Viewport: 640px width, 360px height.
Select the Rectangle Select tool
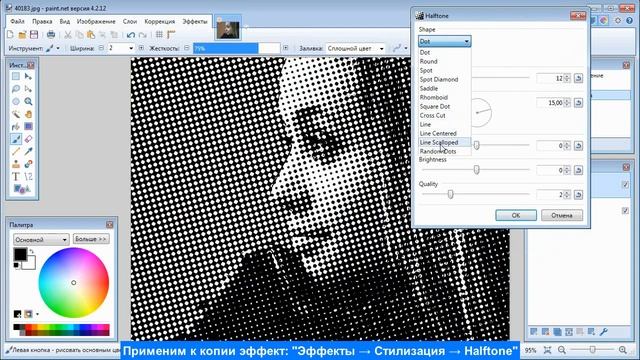(16, 76)
